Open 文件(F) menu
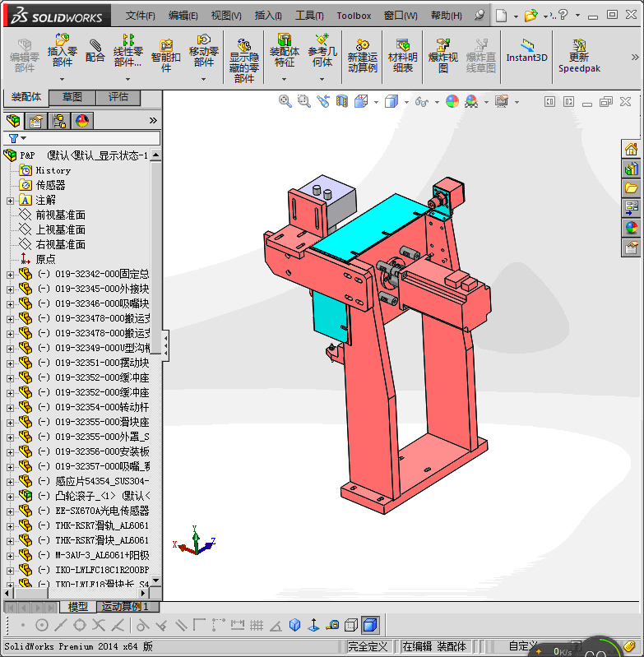This screenshot has height=657, width=644. click(x=141, y=16)
